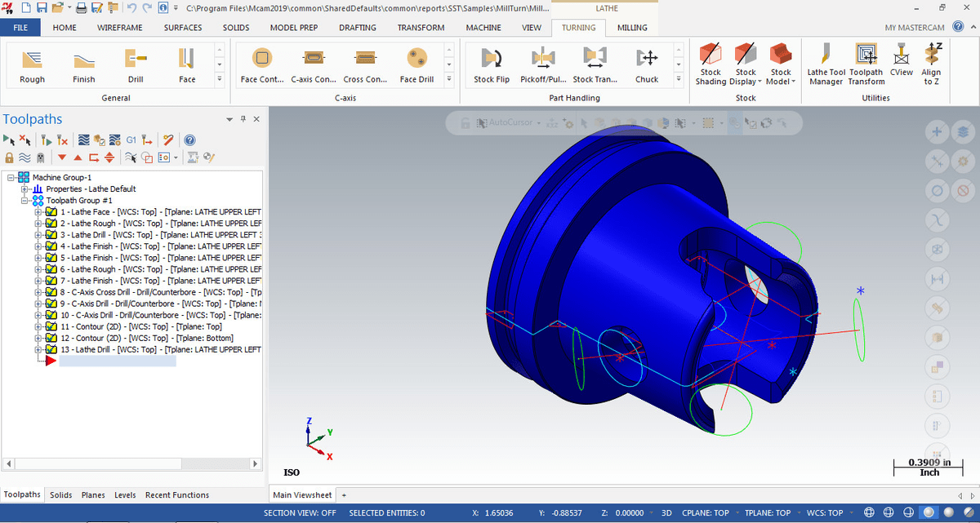Image resolution: width=980 pixels, height=523 pixels.
Task: Select the Stock Transfer operation
Action: pyautogui.click(x=595, y=64)
